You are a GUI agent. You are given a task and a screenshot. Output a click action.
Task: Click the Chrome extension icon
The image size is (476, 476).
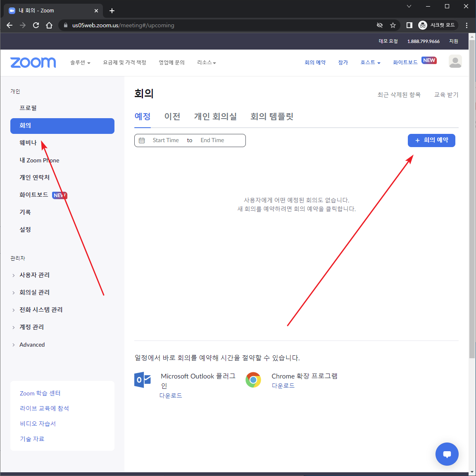pos(253,380)
